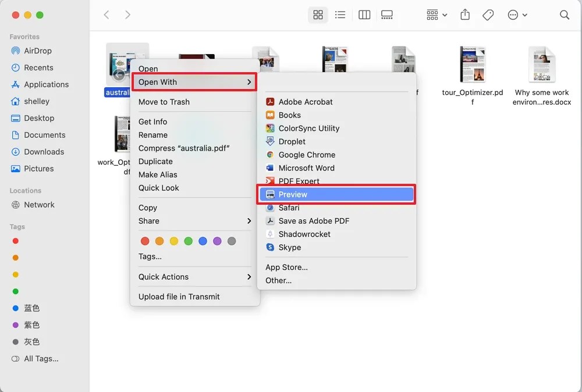The height and width of the screenshot is (392, 582).
Task: Click Other... in the Open With submenu
Action: coord(278,280)
